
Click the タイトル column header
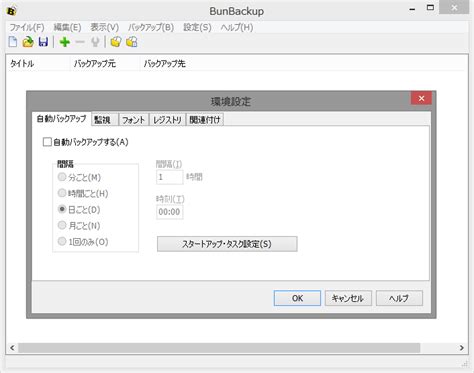click(38, 63)
